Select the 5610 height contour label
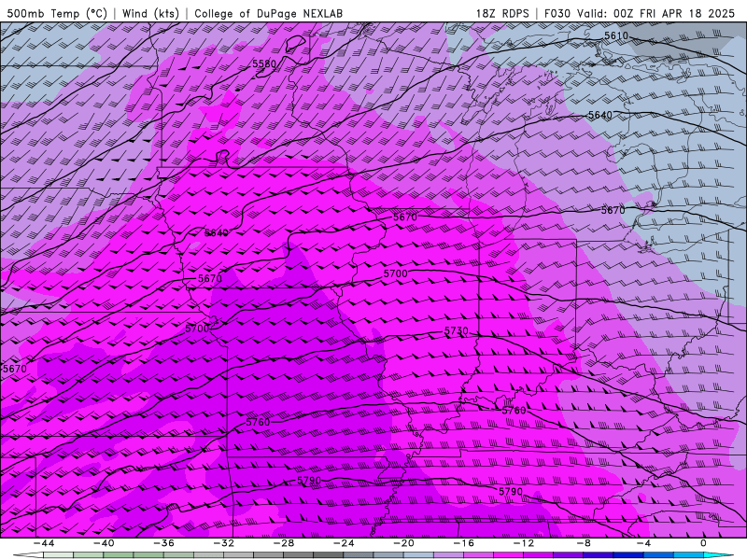Screen dimensions: 747x560 pos(616,35)
